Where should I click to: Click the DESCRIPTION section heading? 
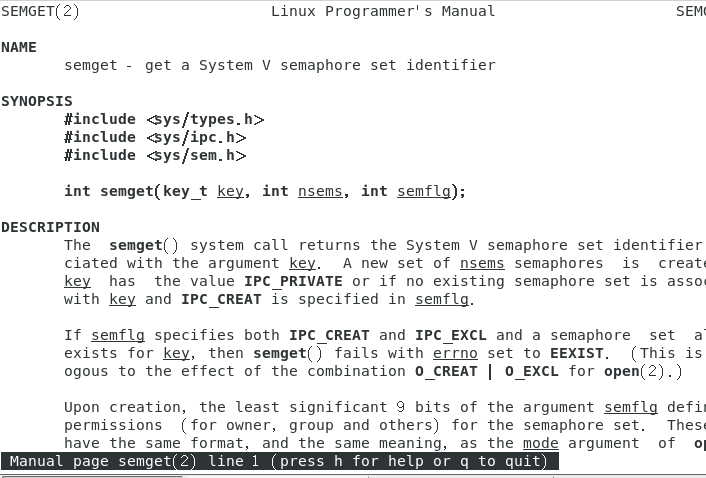[50, 227]
